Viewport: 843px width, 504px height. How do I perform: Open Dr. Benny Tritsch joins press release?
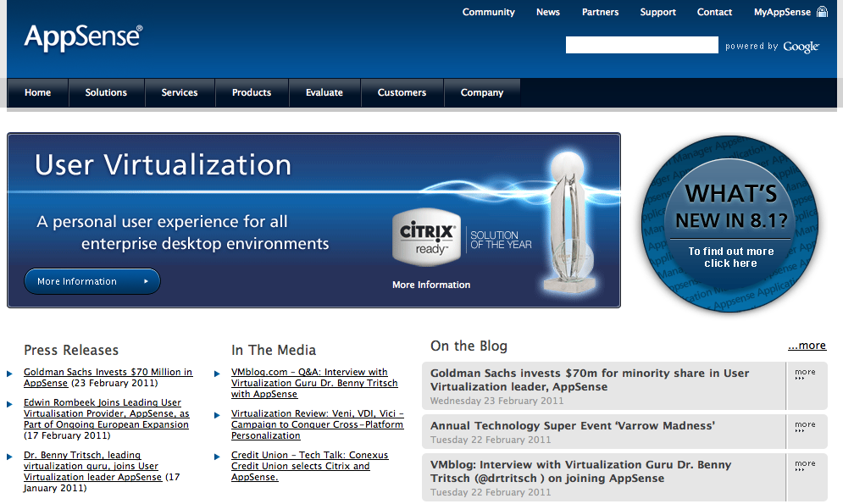pos(92,466)
